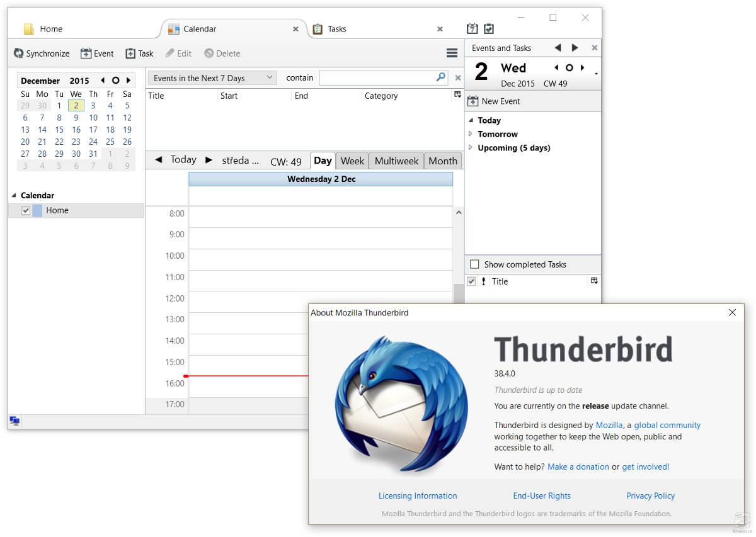The image size is (756, 537).
Task: Create a new Event from toolbar
Action: (x=97, y=54)
